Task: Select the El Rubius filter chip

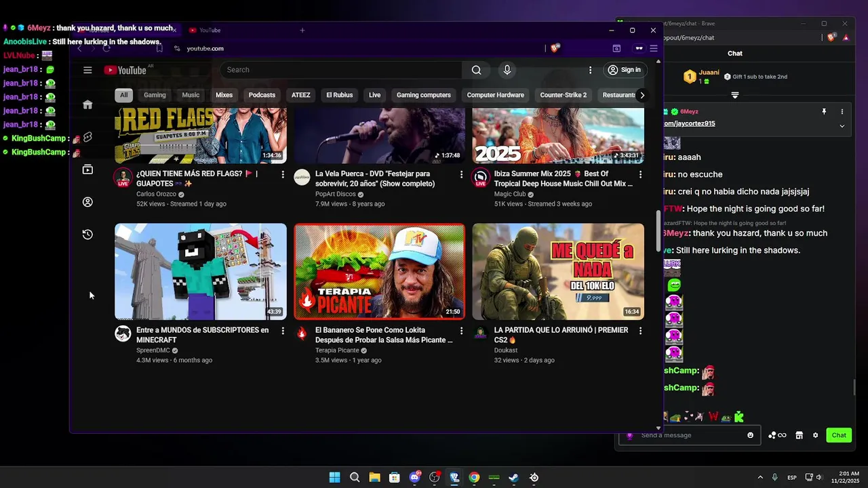Action: (339, 95)
